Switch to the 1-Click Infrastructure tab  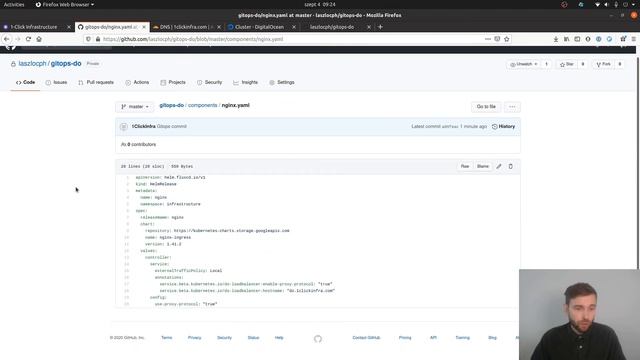click(x=34, y=27)
